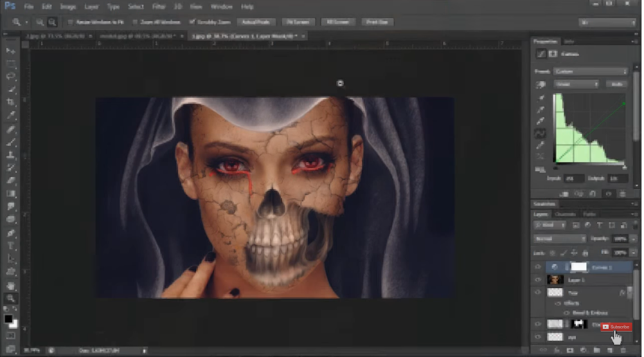Image resolution: width=644 pixels, height=357 pixels.
Task: Select the Dodge tool
Action: 10,219
